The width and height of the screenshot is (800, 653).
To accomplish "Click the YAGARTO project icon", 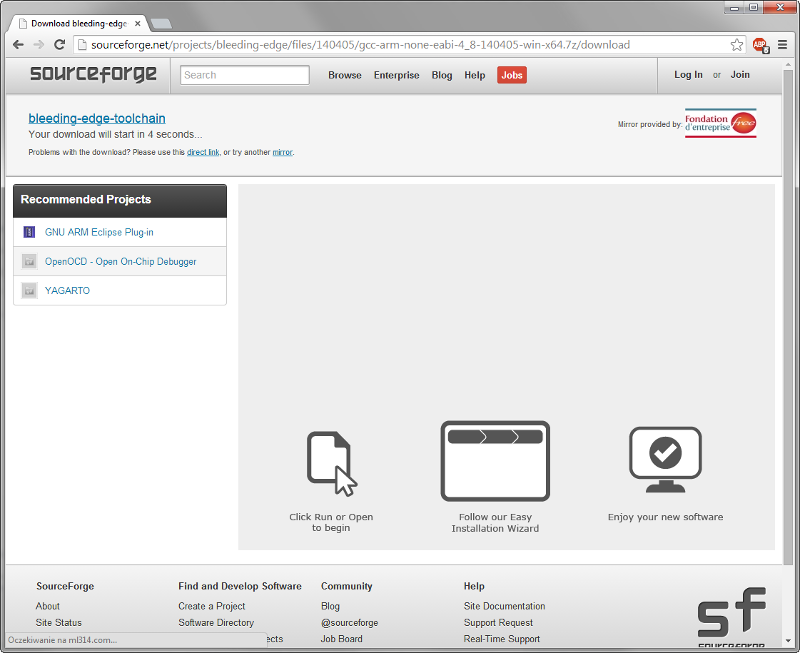I will pyautogui.click(x=30, y=290).
